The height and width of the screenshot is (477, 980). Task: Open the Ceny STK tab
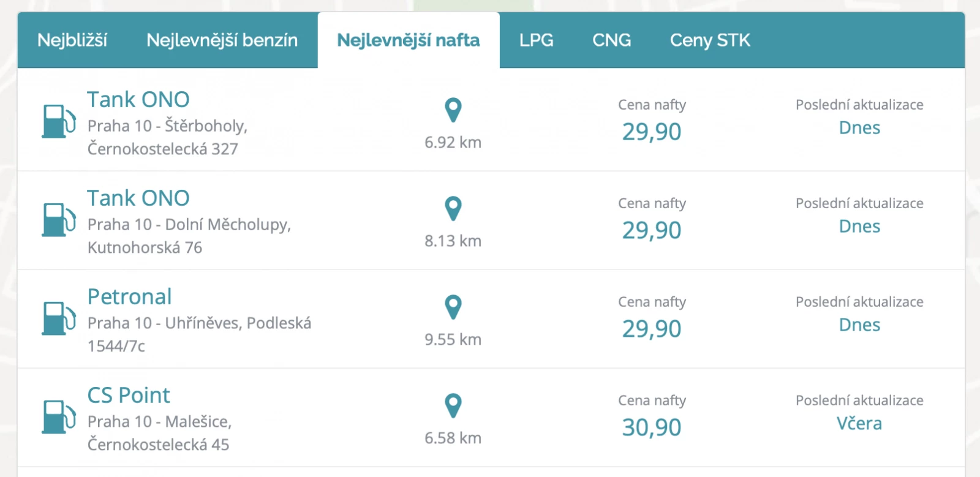[710, 40]
